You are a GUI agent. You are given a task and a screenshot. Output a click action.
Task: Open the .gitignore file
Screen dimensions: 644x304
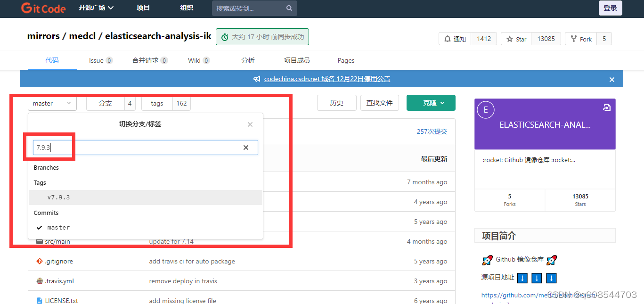pyautogui.click(x=59, y=261)
